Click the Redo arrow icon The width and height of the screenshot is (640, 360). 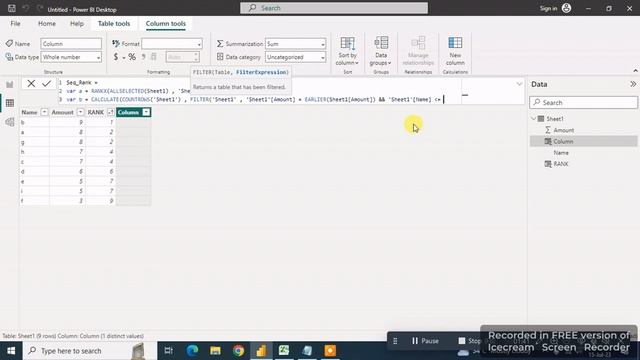[x=40, y=8]
